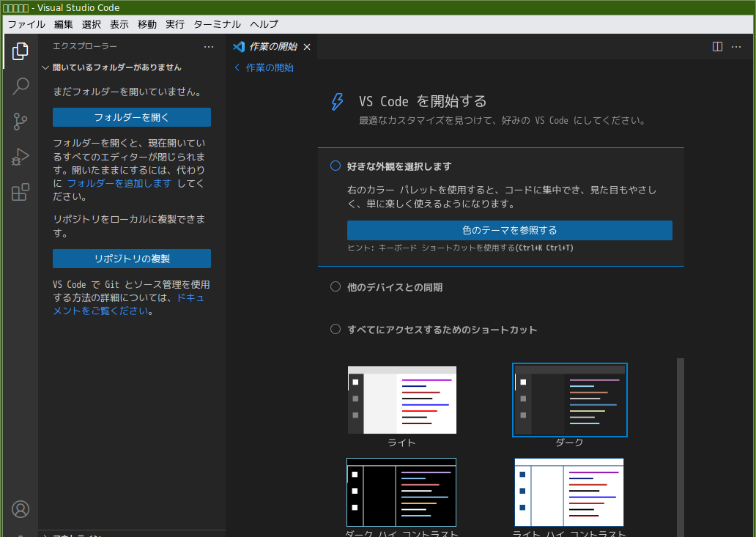
Task: Click the VS Code logo on the tab
Action: pos(239,47)
